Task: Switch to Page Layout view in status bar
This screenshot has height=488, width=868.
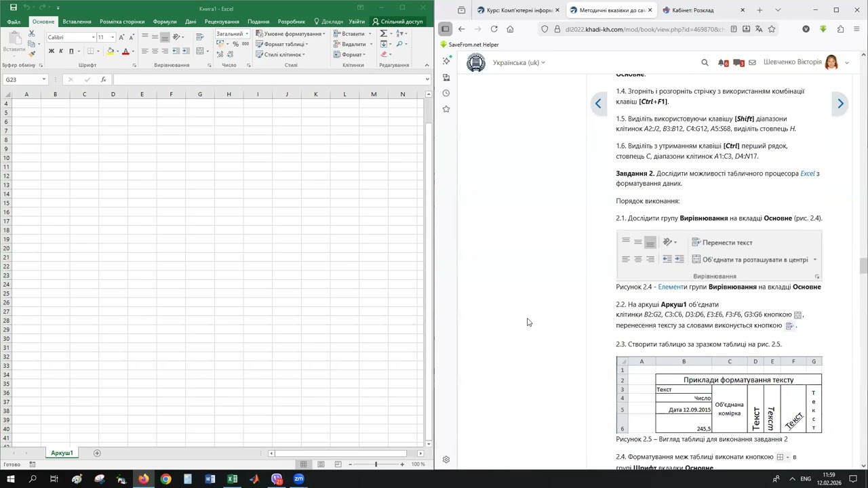Action: pyautogui.click(x=320, y=464)
